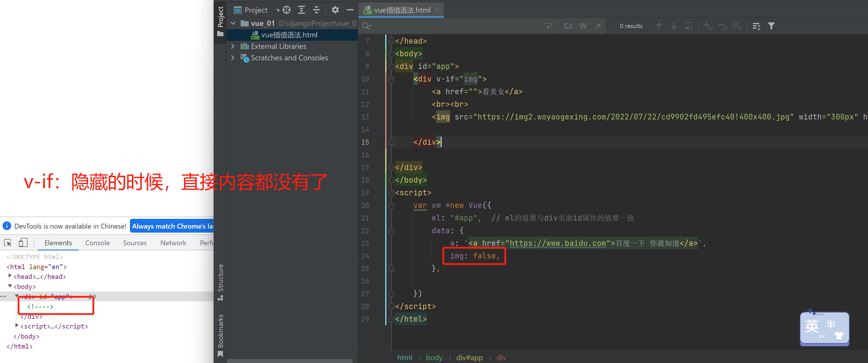Click line number 24 in the gutter
Image resolution: width=868 pixels, height=363 pixels.
click(x=365, y=256)
